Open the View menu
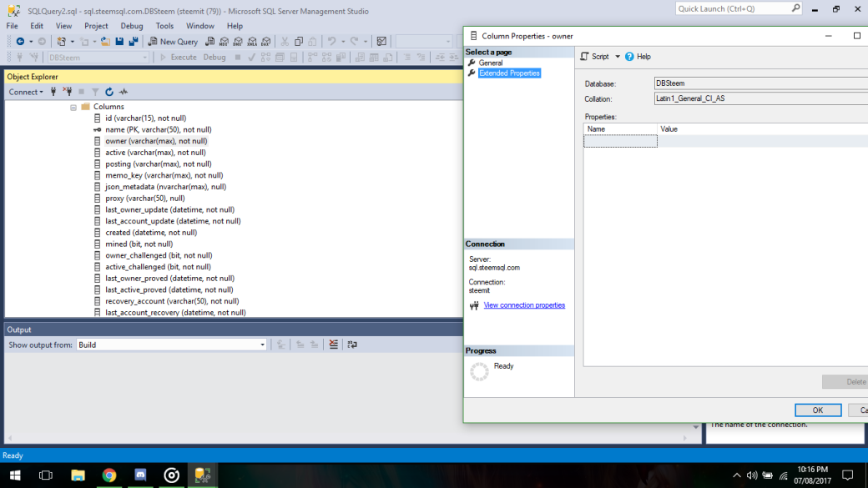The height and width of the screenshot is (488, 868). (63, 26)
